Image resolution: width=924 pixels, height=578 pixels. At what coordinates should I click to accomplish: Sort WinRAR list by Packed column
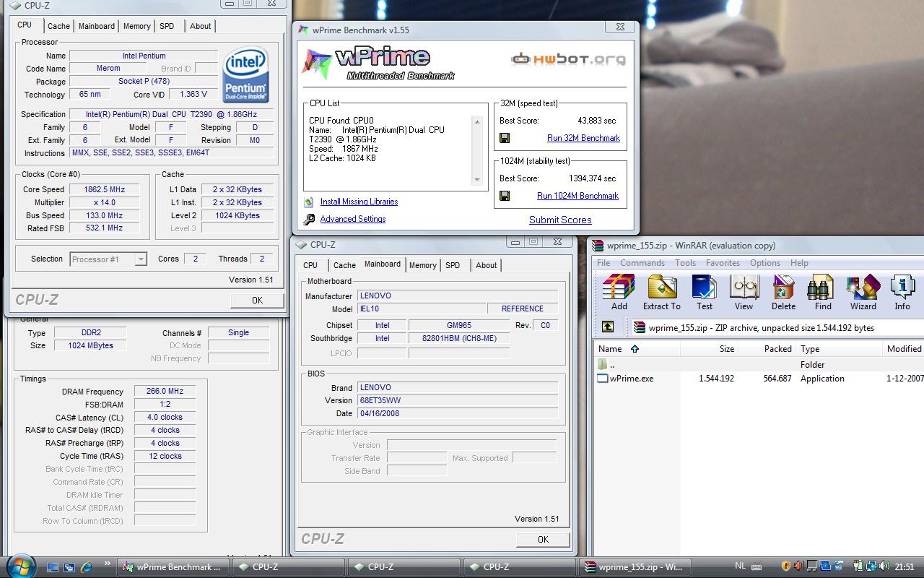coord(767,348)
